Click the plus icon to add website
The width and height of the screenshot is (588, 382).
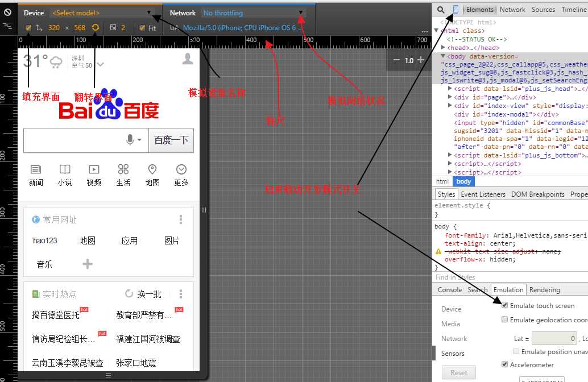[x=88, y=264]
